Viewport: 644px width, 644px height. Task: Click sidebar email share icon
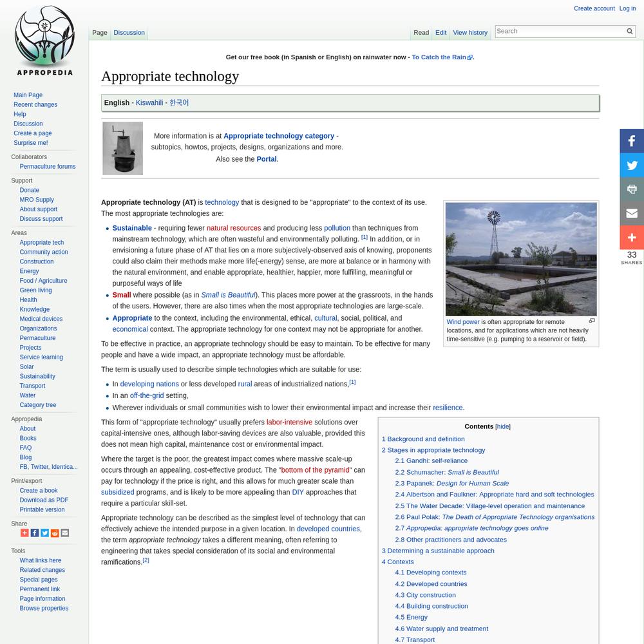click(x=65, y=533)
